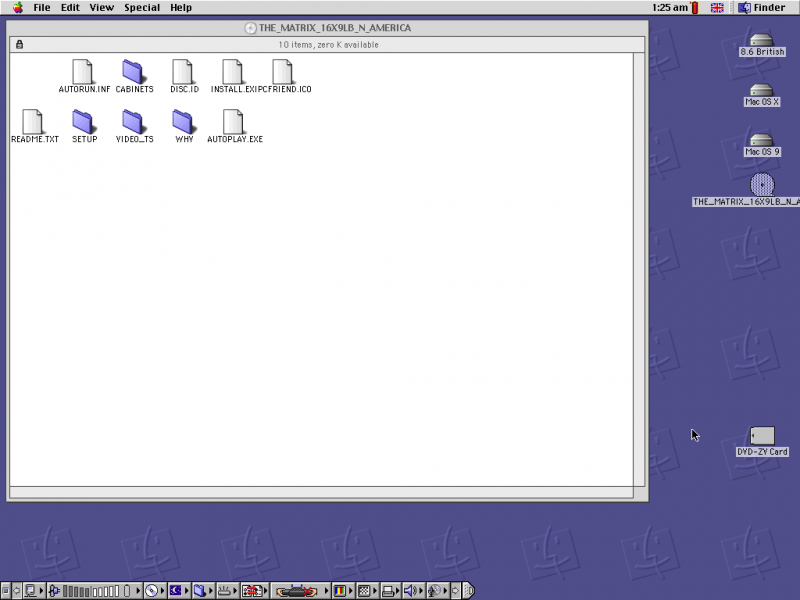The image size is (800, 600).
Task: Click the window title THE_MATRIX_16X9LB_N_AMERICA
Action: pyautogui.click(x=335, y=28)
